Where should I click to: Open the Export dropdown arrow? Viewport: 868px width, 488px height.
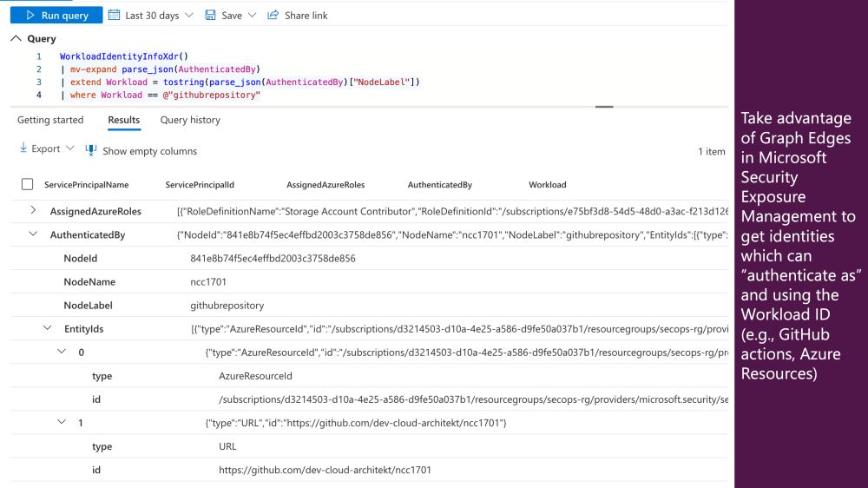[x=69, y=148]
